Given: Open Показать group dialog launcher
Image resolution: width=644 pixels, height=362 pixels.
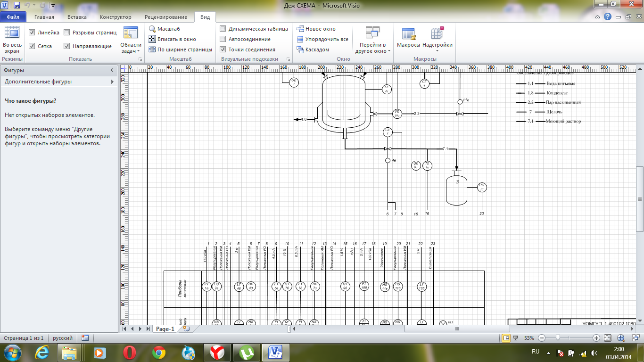Looking at the screenshot, I should (x=140, y=59).
